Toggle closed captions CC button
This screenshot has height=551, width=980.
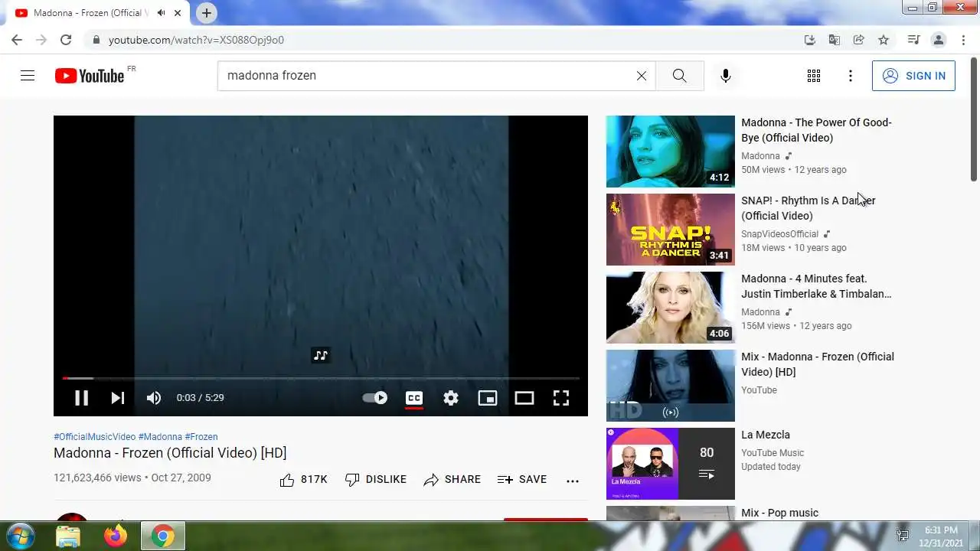(414, 398)
